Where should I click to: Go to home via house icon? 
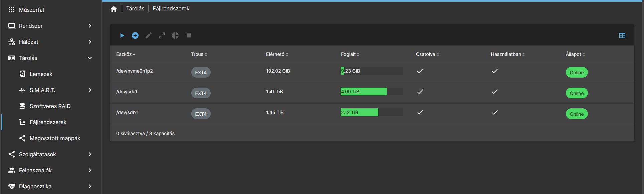[114, 9]
